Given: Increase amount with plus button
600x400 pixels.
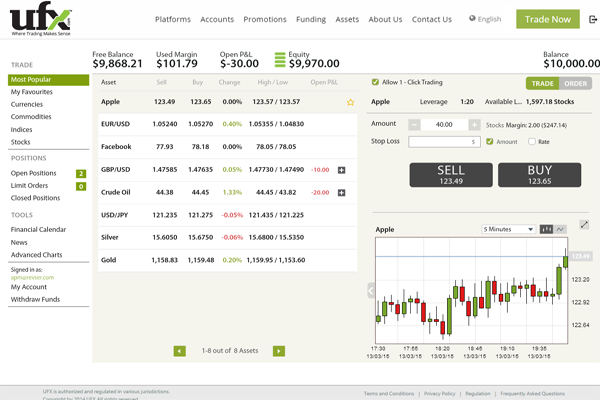Looking at the screenshot, I should tap(474, 124).
